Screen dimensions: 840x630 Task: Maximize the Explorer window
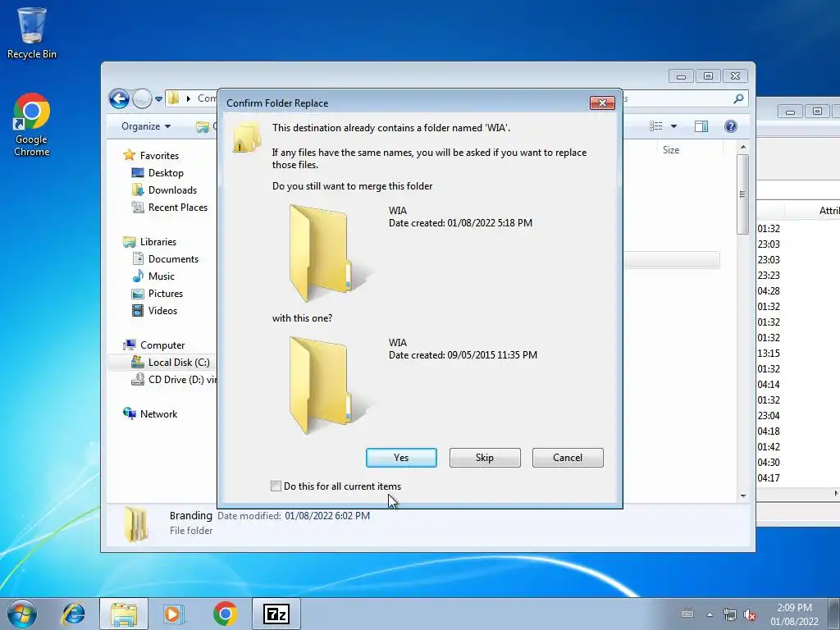(x=708, y=76)
